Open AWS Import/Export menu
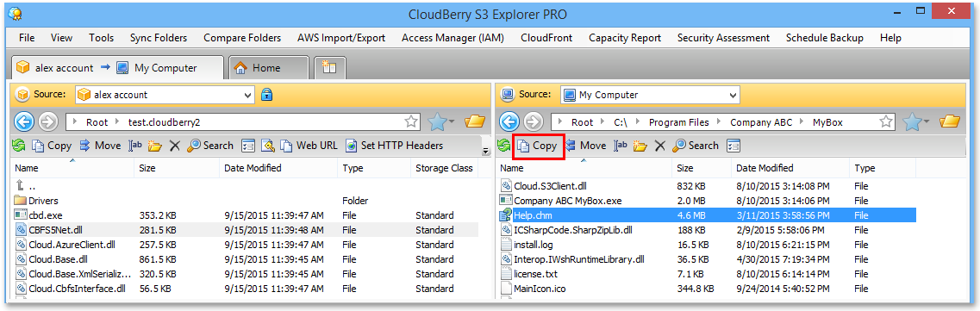The width and height of the screenshot is (980, 311). [x=341, y=38]
